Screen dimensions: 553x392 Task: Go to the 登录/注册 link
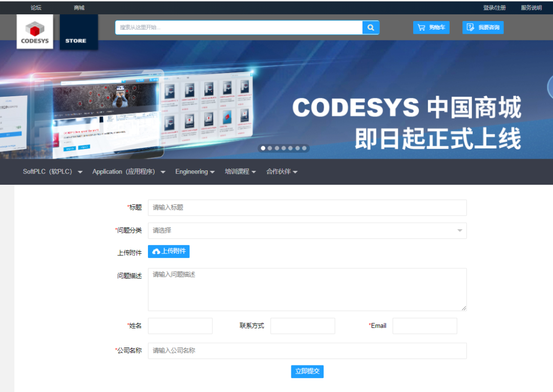pyautogui.click(x=494, y=8)
